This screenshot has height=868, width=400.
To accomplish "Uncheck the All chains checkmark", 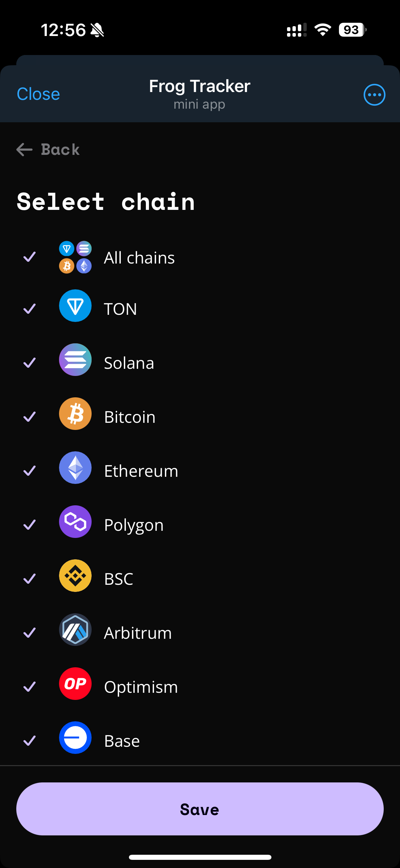I will coord(30,257).
